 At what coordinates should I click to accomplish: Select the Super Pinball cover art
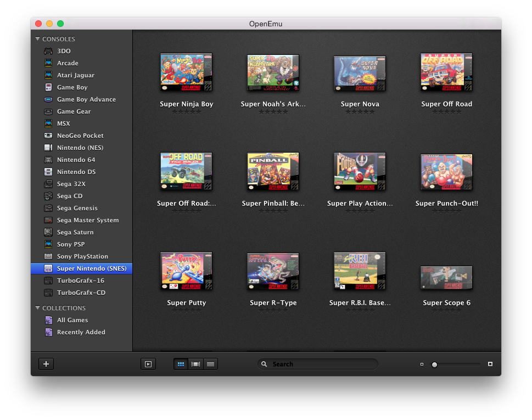273,171
